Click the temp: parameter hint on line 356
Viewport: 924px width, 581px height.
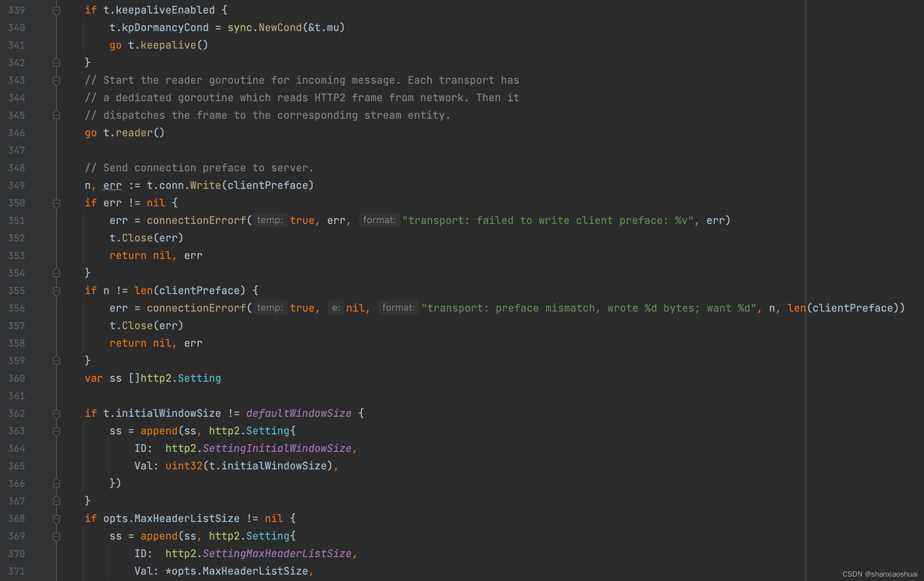pos(270,308)
